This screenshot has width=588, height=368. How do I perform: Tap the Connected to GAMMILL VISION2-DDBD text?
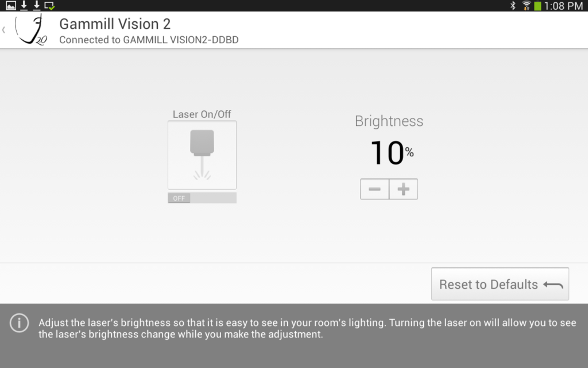click(149, 40)
